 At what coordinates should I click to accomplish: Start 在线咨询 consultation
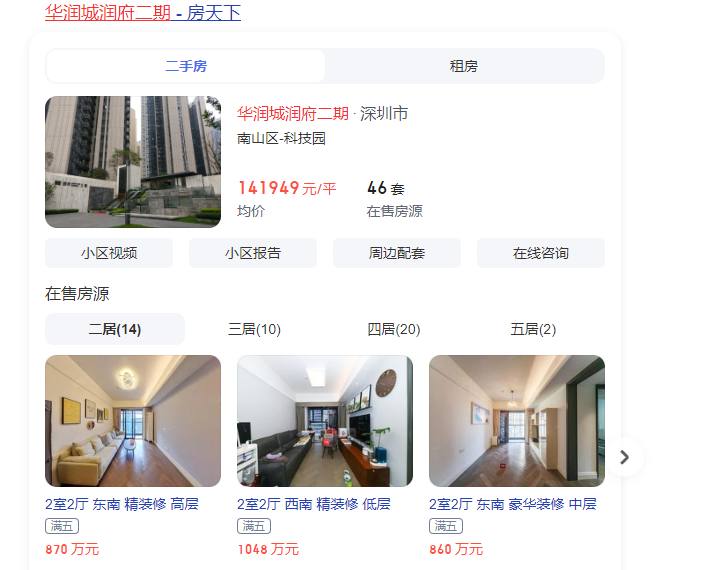pos(540,253)
